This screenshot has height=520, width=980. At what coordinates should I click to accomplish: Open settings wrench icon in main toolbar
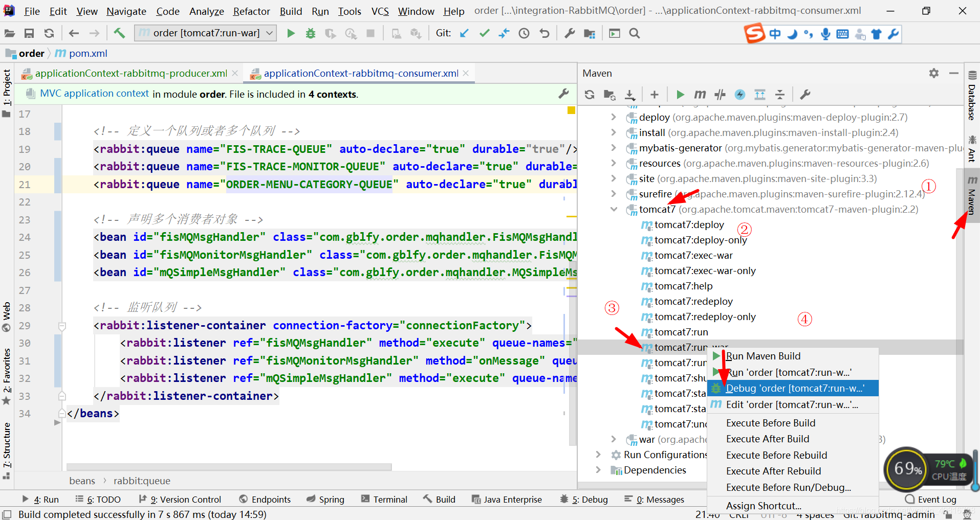click(x=569, y=33)
